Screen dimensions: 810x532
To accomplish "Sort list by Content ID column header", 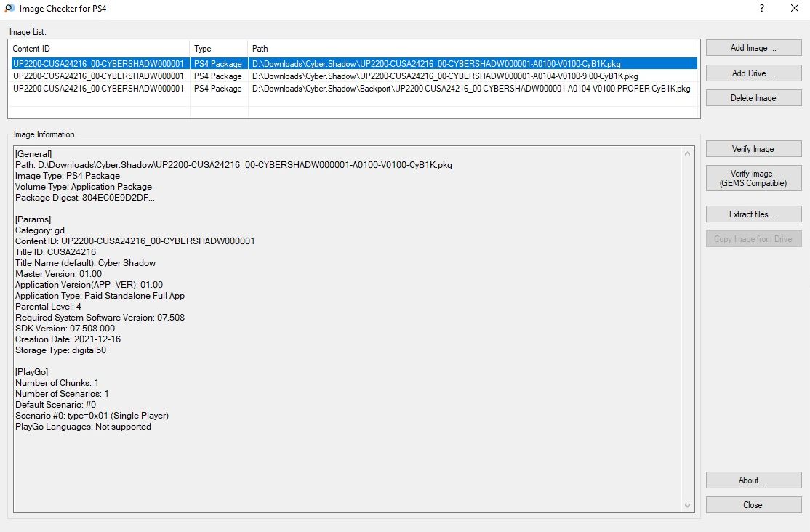I will click(99, 49).
